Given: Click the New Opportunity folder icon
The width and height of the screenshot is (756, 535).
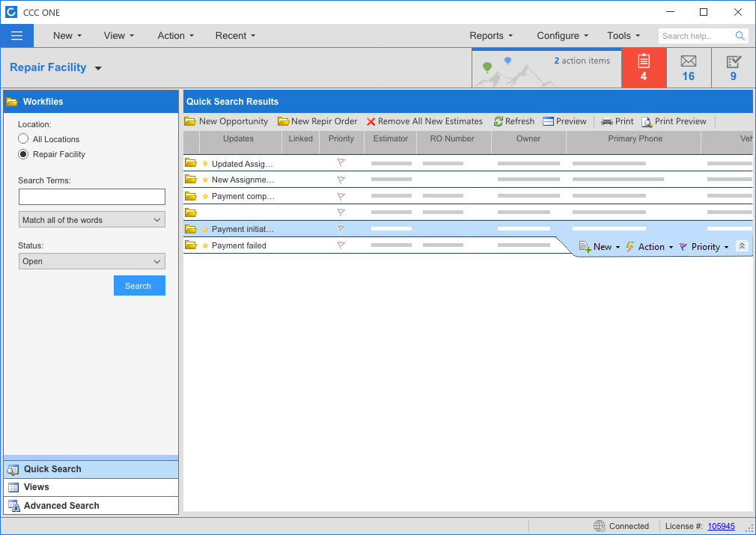Looking at the screenshot, I should pyautogui.click(x=190, y=121).
